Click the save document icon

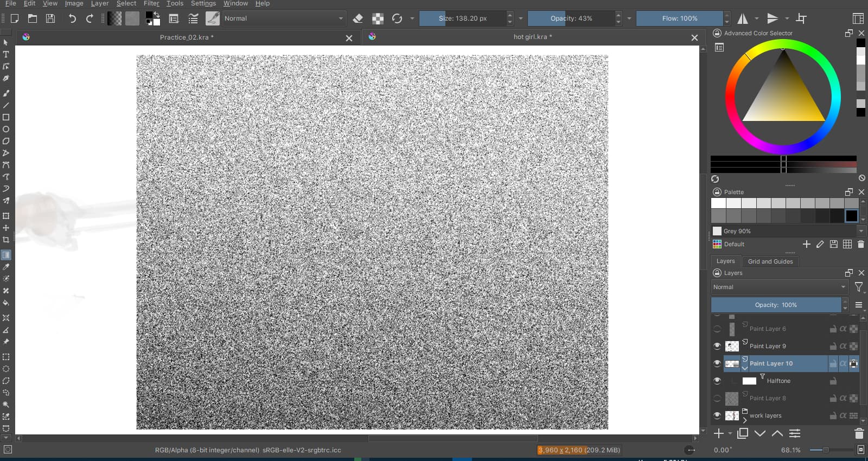[50, 18]
